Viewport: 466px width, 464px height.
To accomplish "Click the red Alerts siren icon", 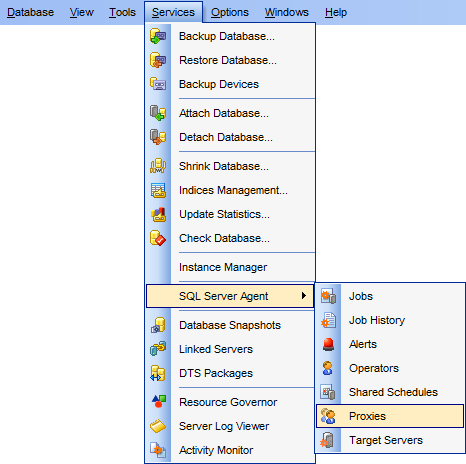I will (x=328, y=344).
